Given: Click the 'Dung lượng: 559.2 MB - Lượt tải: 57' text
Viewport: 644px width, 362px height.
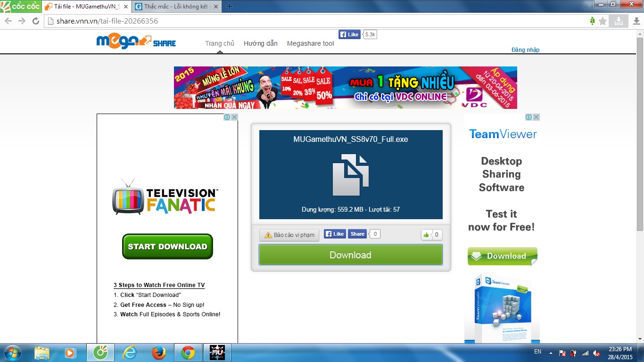Looking at the screenshot, I should (x=351, y=209).
